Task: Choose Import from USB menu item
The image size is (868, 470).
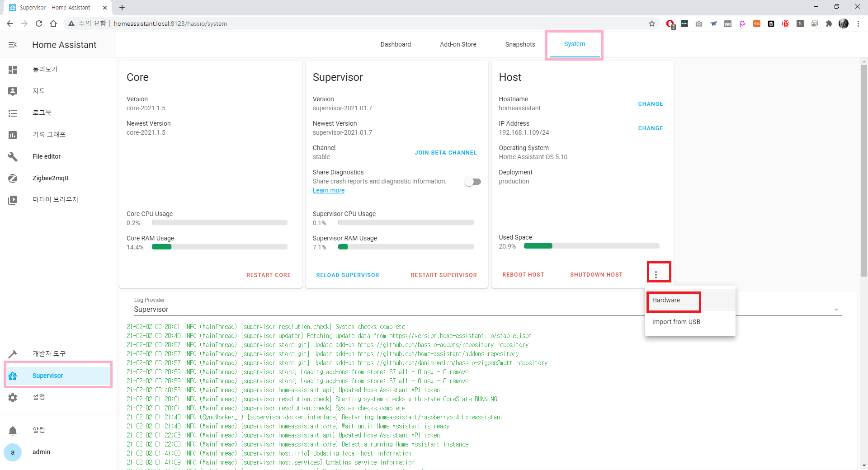Action: click(690, 322)
